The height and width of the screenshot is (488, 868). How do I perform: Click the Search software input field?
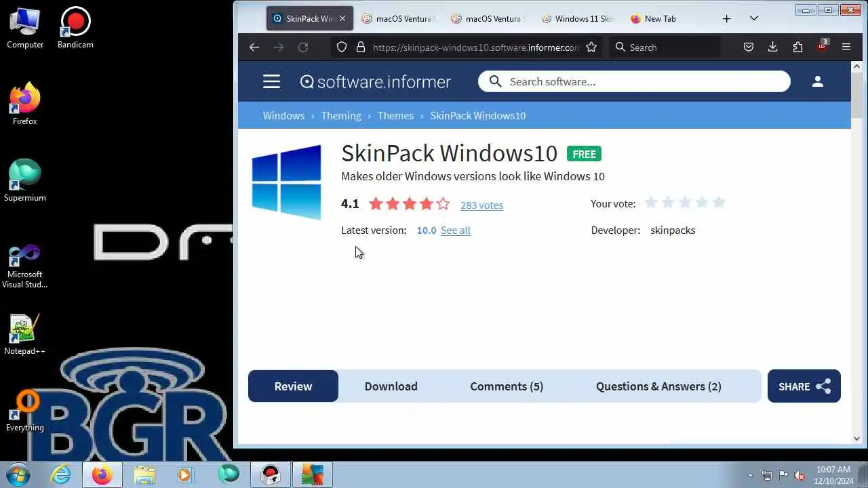634,81
